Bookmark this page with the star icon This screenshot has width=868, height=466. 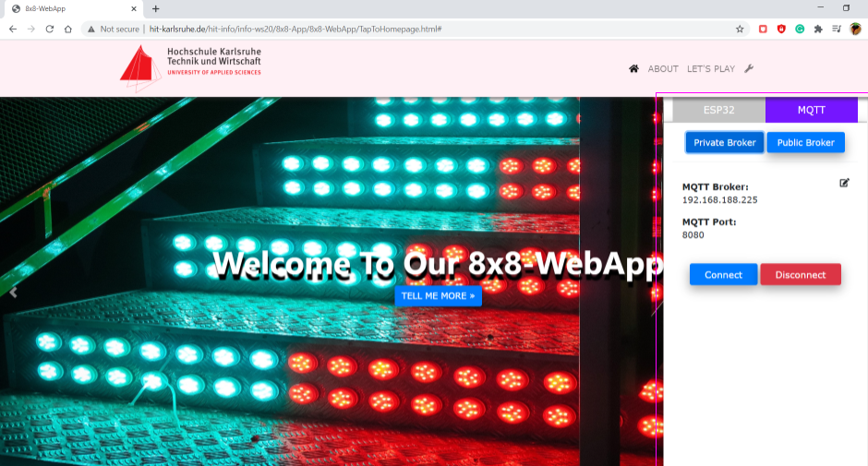(740, 30)
